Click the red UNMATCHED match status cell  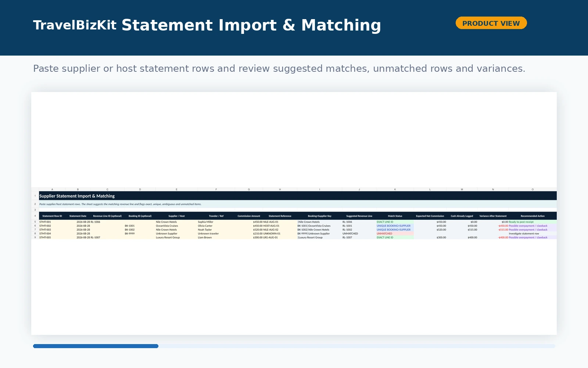click(x=395, y=234)
